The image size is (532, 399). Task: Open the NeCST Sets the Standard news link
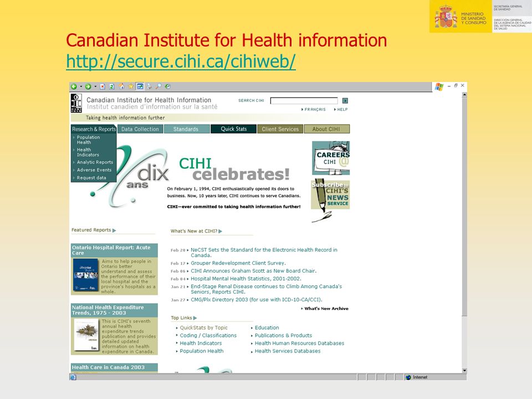(264, 253)
